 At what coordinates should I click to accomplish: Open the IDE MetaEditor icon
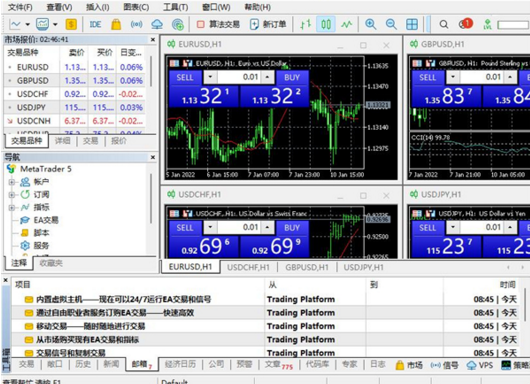(95, 24)
